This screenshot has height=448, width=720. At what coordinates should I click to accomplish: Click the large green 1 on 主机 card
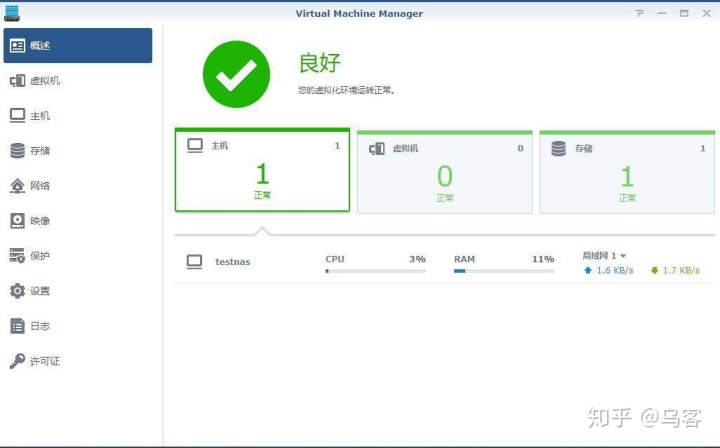(262, 174)
